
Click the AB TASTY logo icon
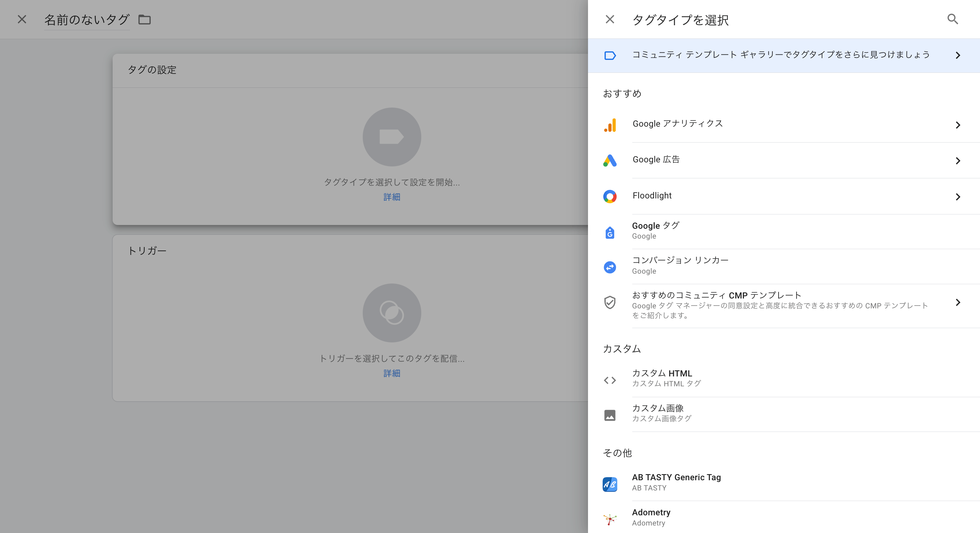(x=610, y=484)
